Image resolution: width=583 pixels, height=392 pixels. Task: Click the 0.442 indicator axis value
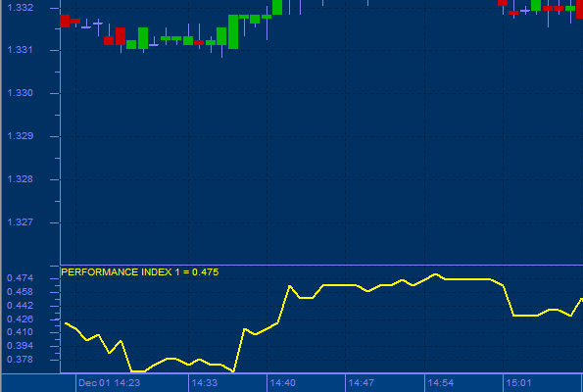(20, 306)
